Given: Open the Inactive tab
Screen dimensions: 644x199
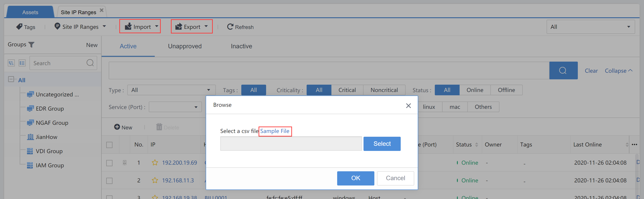Looking at the screenshot, I should click(241, 46).
